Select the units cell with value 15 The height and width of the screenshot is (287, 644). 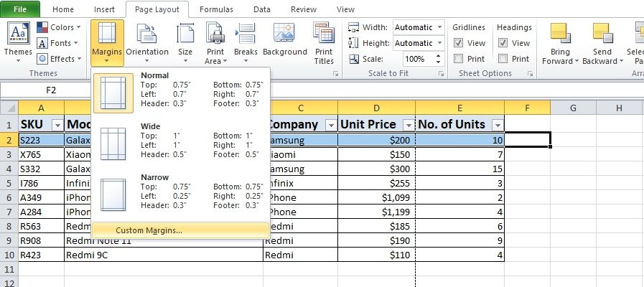click(x=459, y=169)
